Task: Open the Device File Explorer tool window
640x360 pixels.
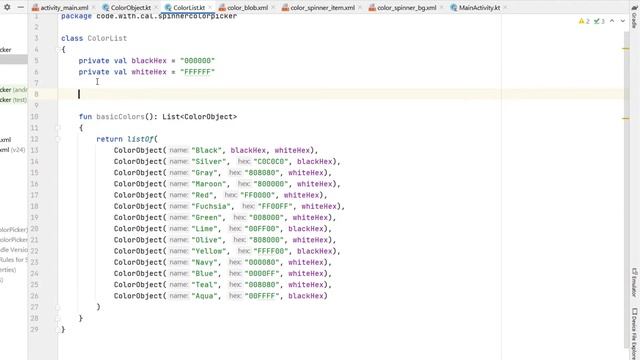Action: click(634, 333)
